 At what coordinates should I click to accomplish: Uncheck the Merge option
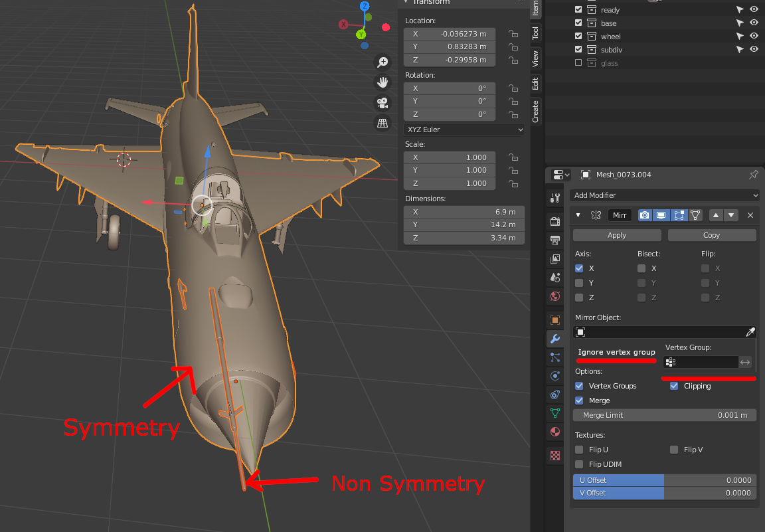coord(579,400)
